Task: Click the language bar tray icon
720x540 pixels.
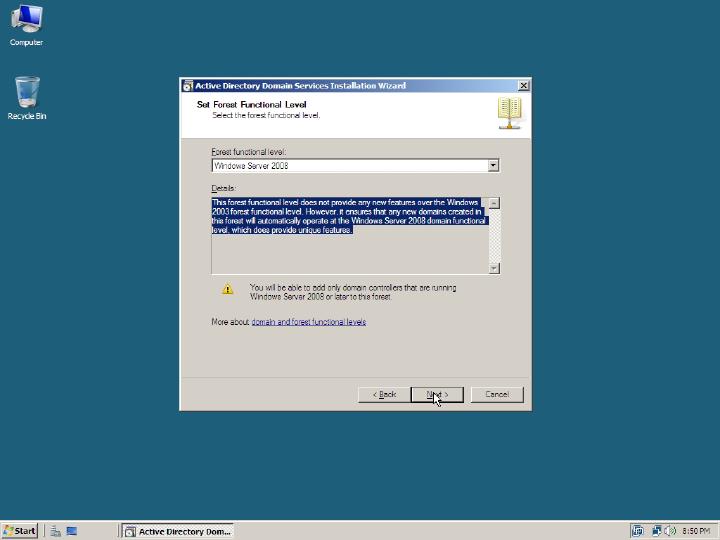Action: 637,531
